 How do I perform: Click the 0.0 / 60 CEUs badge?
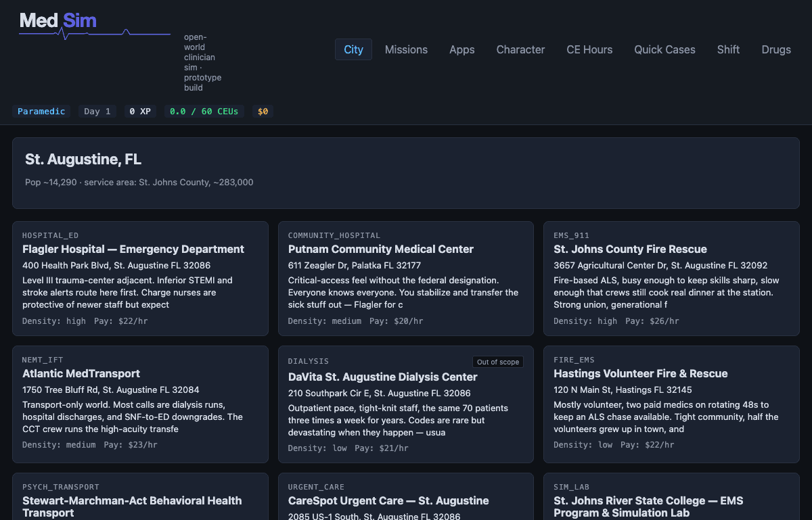[204, 112]
